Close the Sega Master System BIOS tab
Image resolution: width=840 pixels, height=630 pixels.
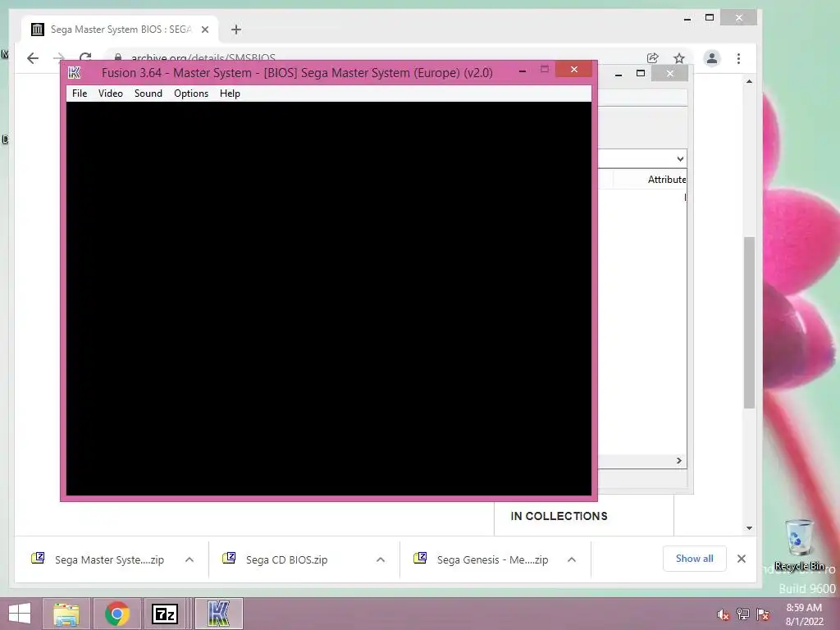coord(204,30)
